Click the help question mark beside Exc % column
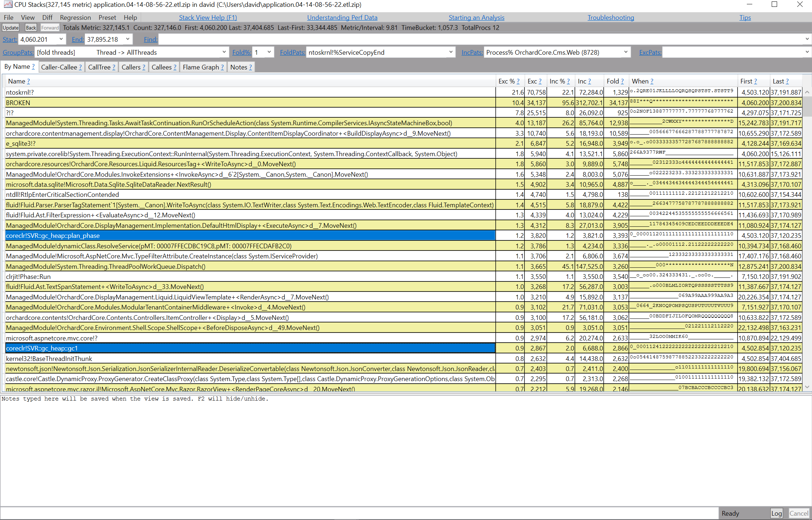 tap(518, 81)
